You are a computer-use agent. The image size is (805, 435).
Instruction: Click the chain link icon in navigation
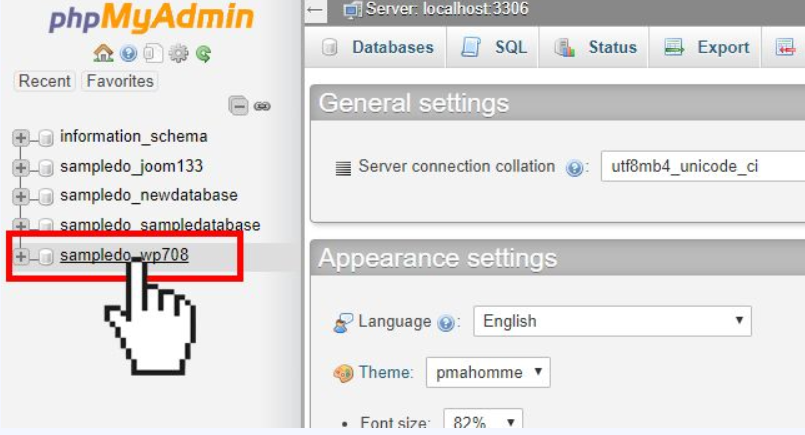click(262, 105)
